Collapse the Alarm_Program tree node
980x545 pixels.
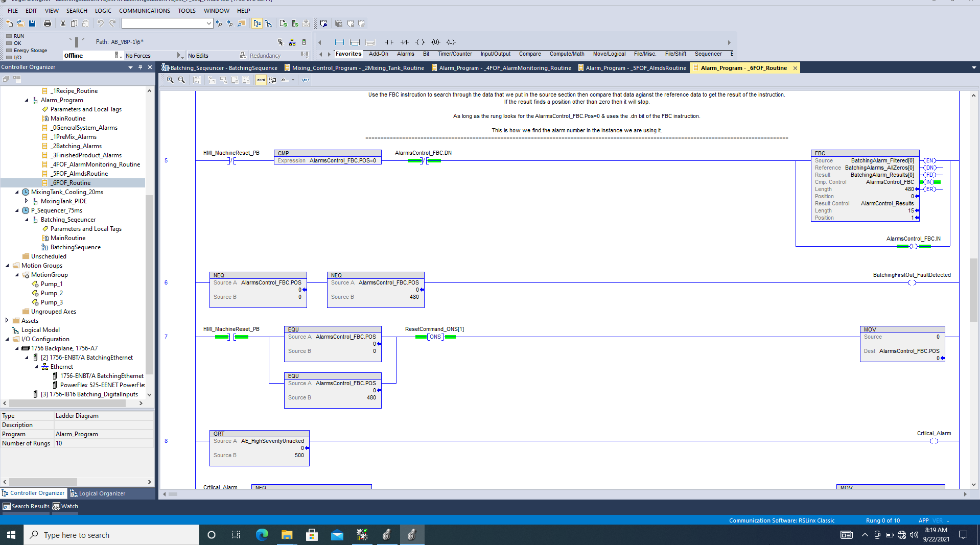click(x=27, y=100)
